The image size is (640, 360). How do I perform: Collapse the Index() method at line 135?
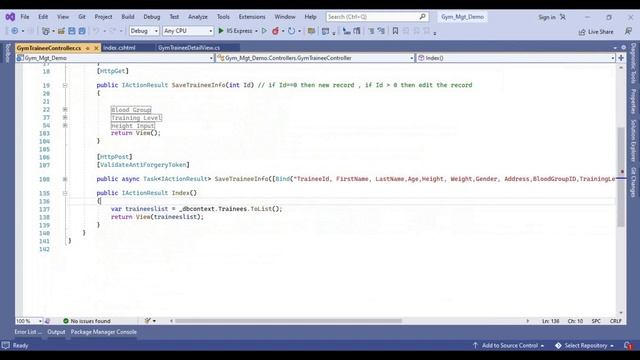click(x=65, y=193)
